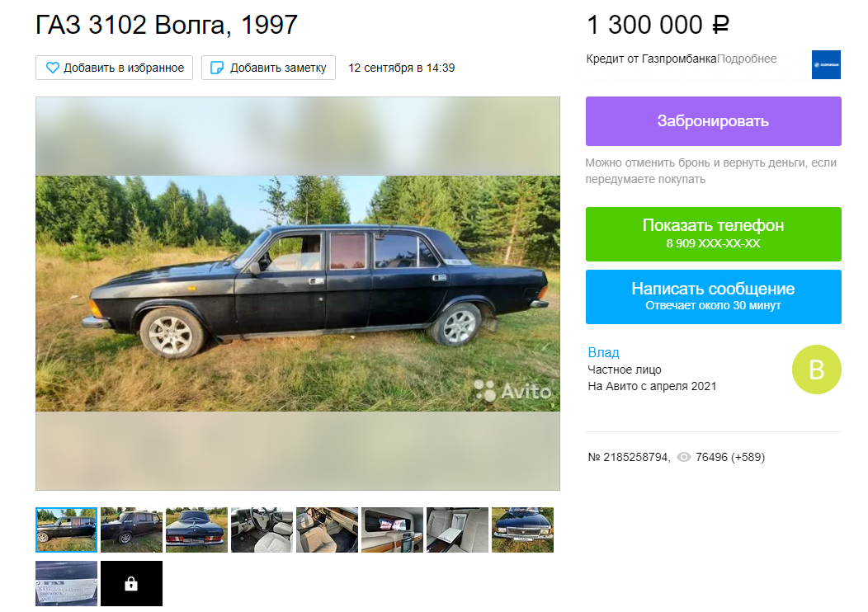Select the rear seat armrest thumbnail

pyautogui.click(x=457, y=530)
